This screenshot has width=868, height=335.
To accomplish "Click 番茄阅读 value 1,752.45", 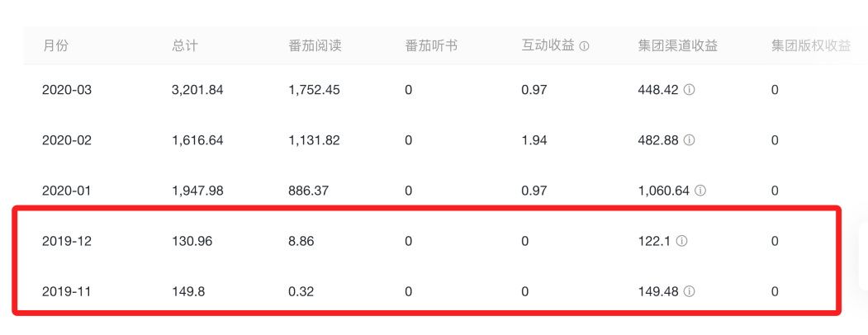I will [x=314, y=90].
